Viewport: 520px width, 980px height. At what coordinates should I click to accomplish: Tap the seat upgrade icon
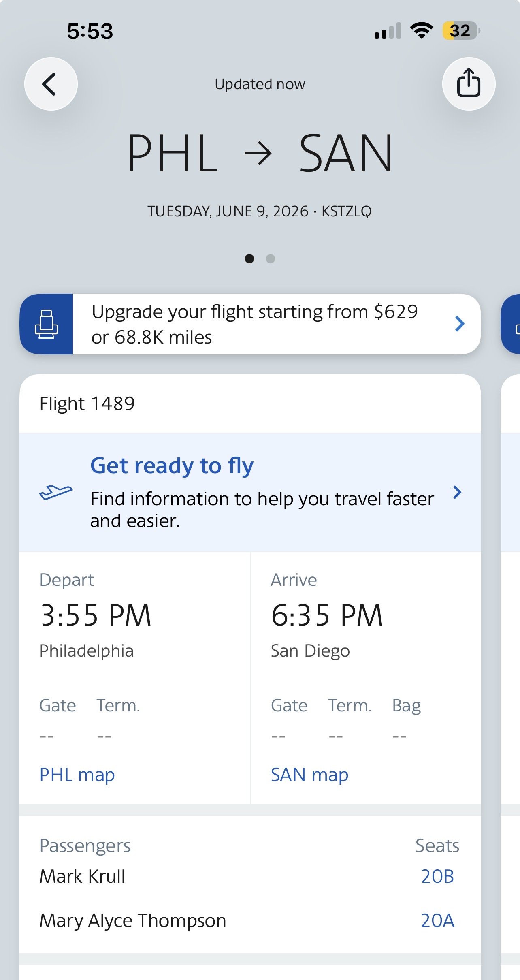(x=47, y=324)
